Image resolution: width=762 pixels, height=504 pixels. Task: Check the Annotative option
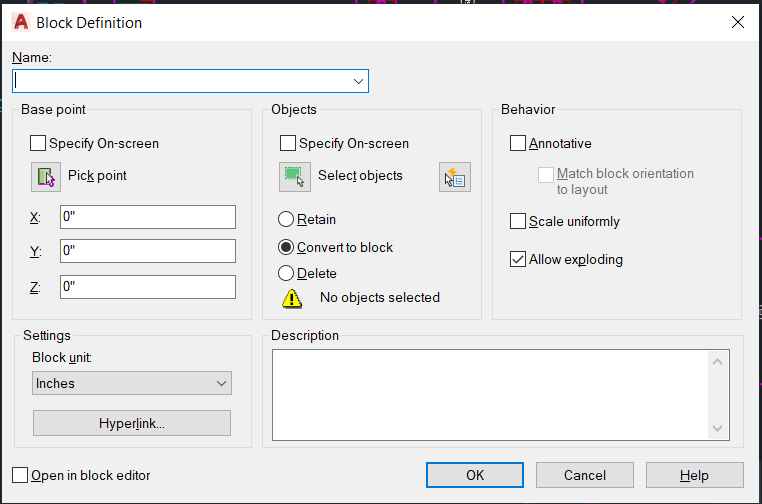518,143
